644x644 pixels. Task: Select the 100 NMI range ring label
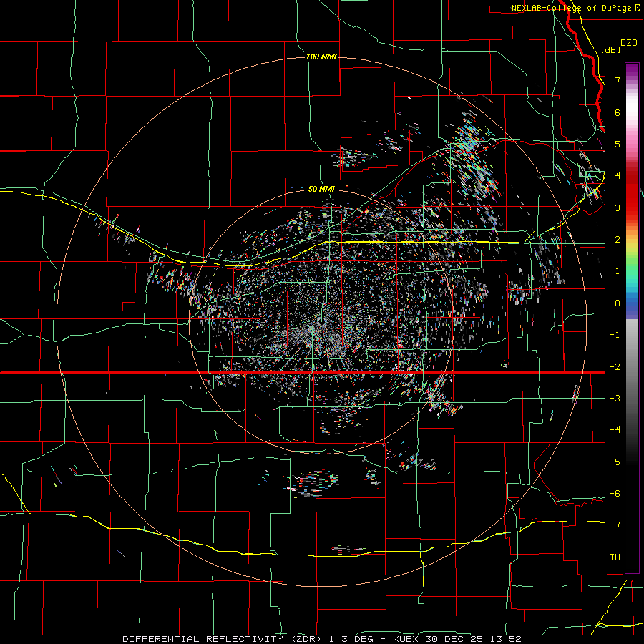coord(321,57)
